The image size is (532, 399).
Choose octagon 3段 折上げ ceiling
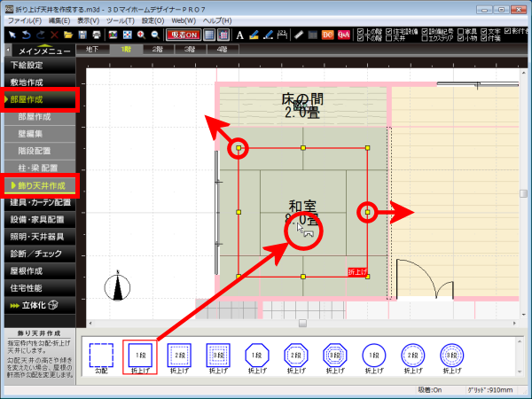[x=335, y=358]
